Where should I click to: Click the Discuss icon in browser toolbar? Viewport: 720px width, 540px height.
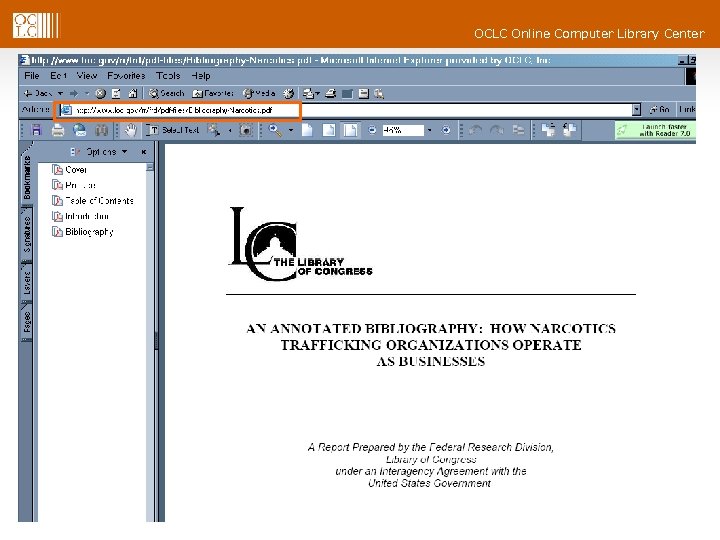(x=364, y=94)
